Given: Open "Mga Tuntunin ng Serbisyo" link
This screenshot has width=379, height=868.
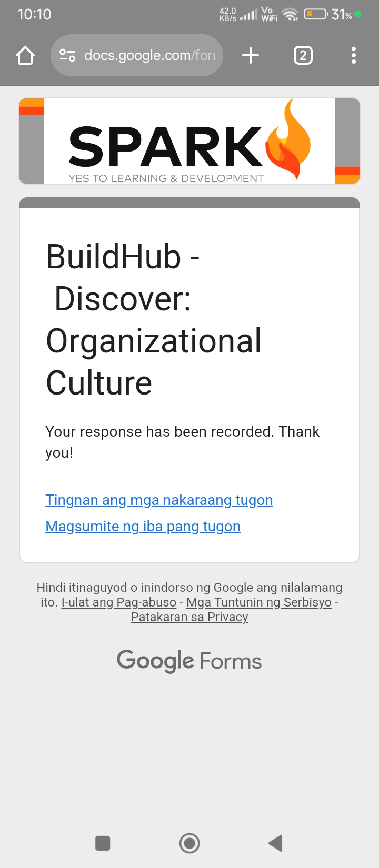Looking at the screenshot, I should click(259, 602).
